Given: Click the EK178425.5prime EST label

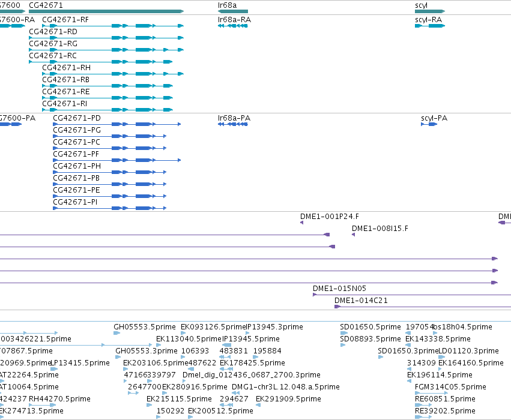Looking at the screenshot, I should tap(252, 363).
